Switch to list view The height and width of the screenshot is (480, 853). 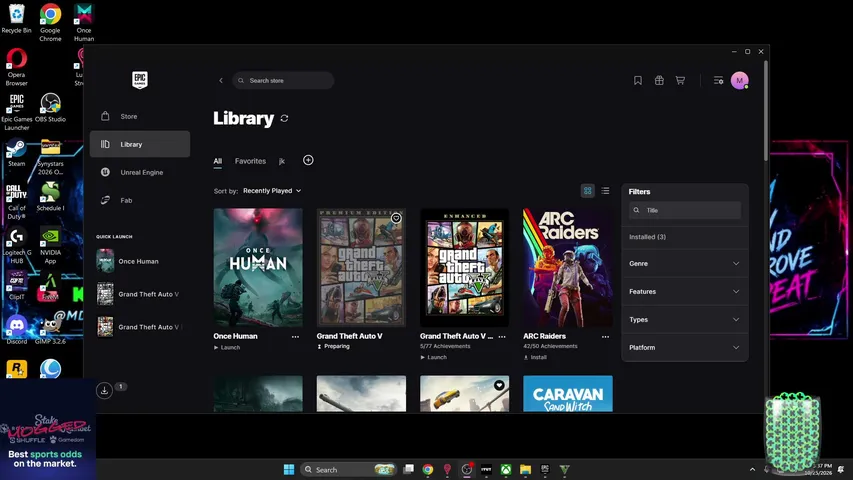tap(605, 190)
